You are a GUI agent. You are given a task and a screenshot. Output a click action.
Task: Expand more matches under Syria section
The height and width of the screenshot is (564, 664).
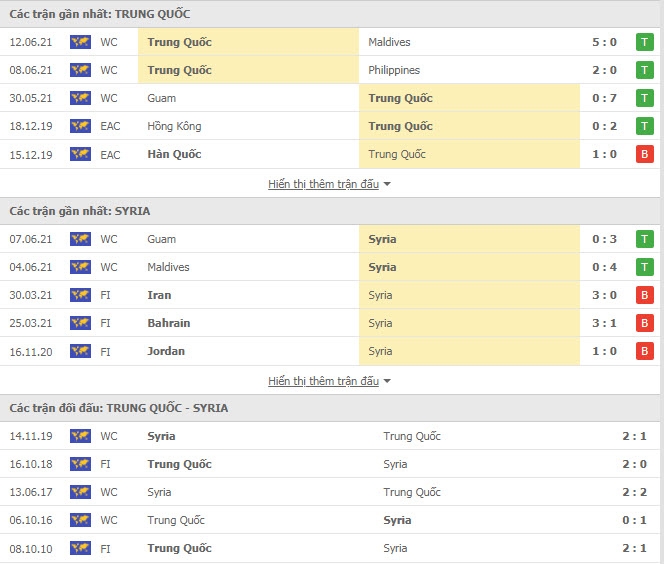point(323,381)
